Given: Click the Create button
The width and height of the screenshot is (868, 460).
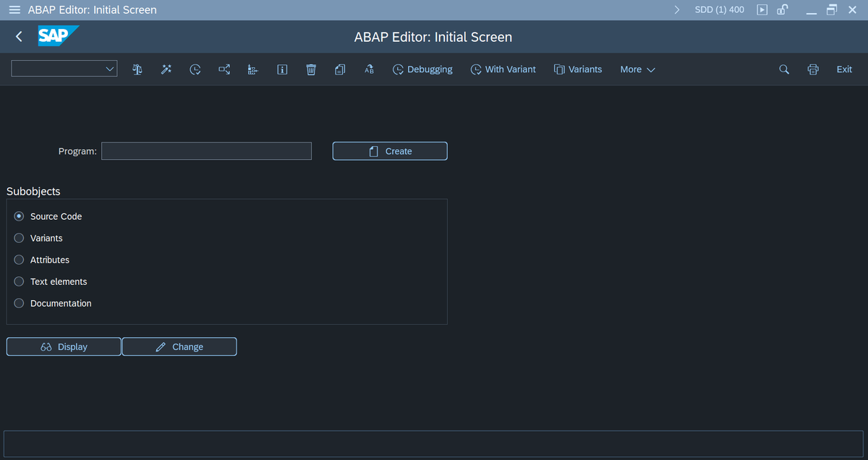Looking at the screenshot, I should coord(390,151).
